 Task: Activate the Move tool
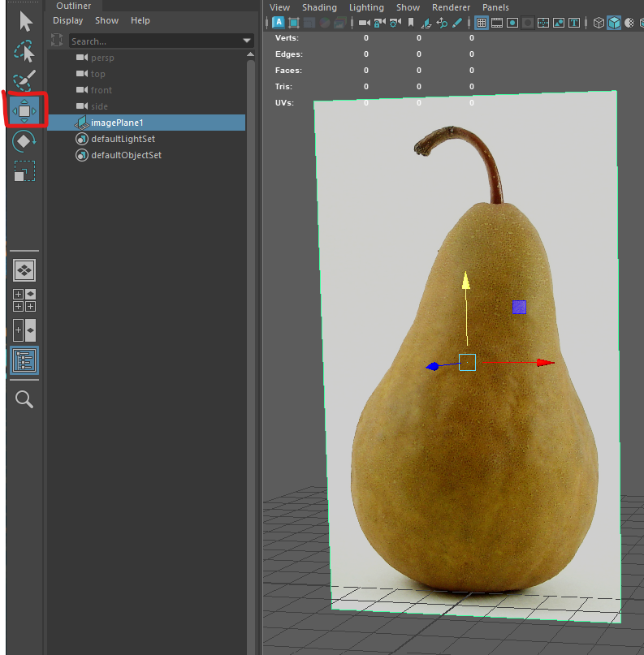coord(24,110)
